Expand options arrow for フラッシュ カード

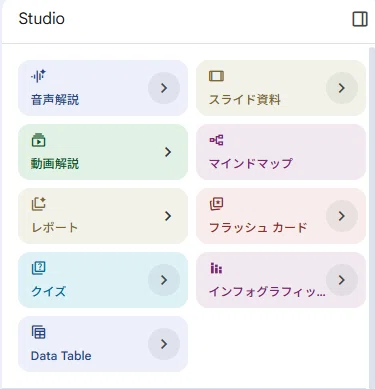[342, 216]
